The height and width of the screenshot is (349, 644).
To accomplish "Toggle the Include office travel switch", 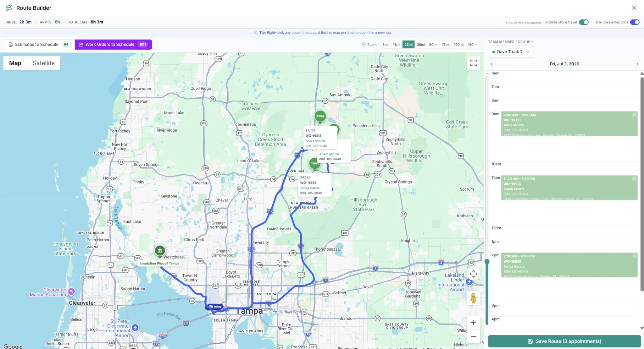I will pyautogui.click(x=584, y=22).
